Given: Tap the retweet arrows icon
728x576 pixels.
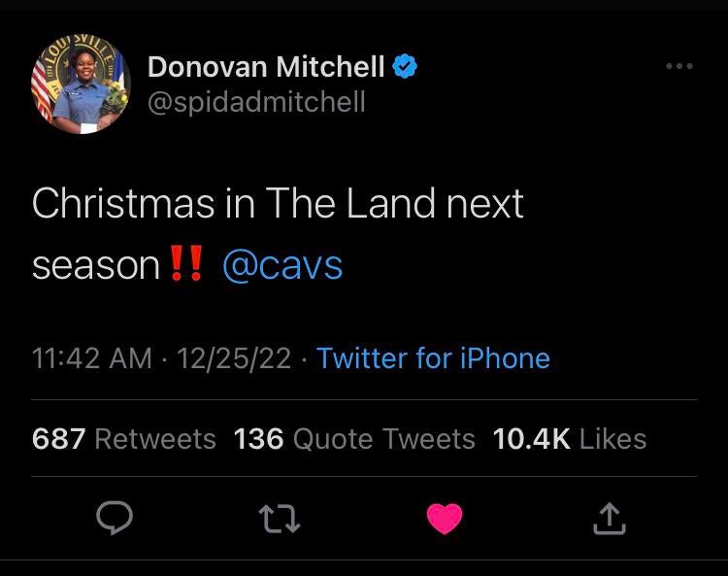Looking at the screenshot, I should tap(281, 520).
